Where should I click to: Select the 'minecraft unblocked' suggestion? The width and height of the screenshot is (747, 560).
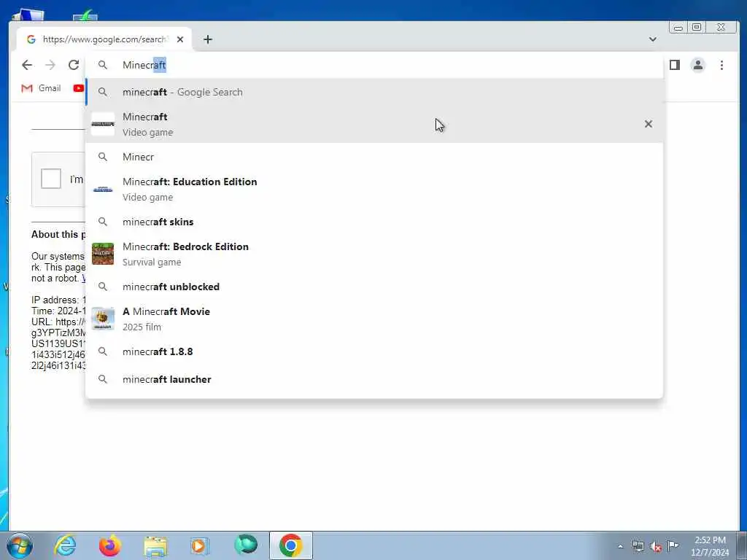coord(374,286)
